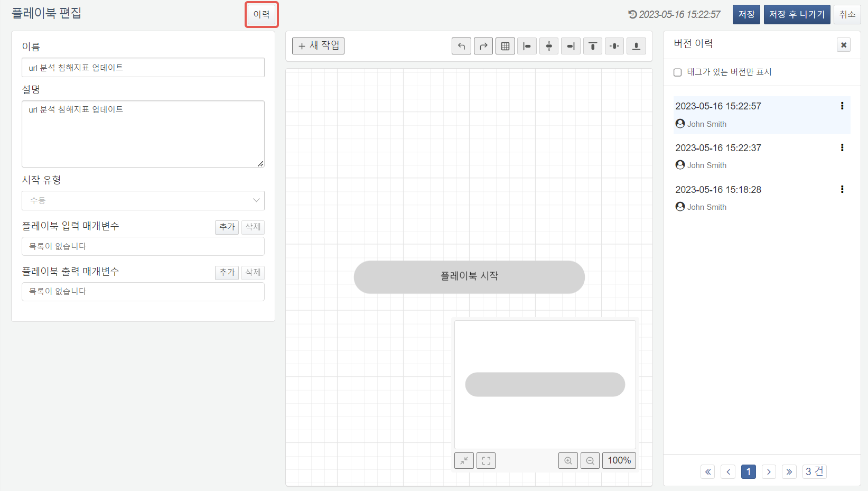
Task: Fit canvas to screen in minimap
Action: point(486,461)
